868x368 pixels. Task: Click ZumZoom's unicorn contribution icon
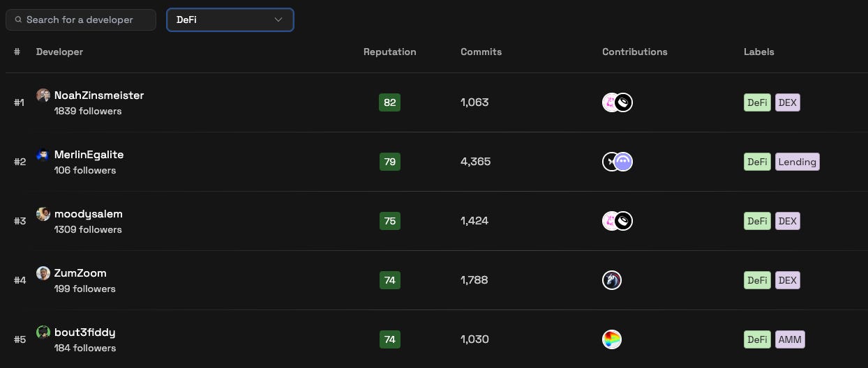tap(612, 280)
